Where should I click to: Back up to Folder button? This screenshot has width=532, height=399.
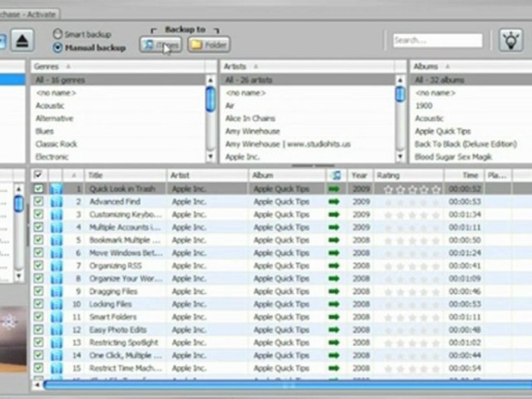tap(209, 44)
